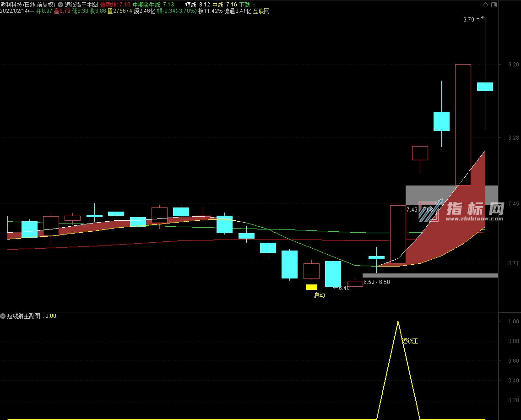Image resolution: width=521 pixels, height=420 pixels.
Task: Click the 趋势线: 7.10 legend value
Action: click(115, 5)
